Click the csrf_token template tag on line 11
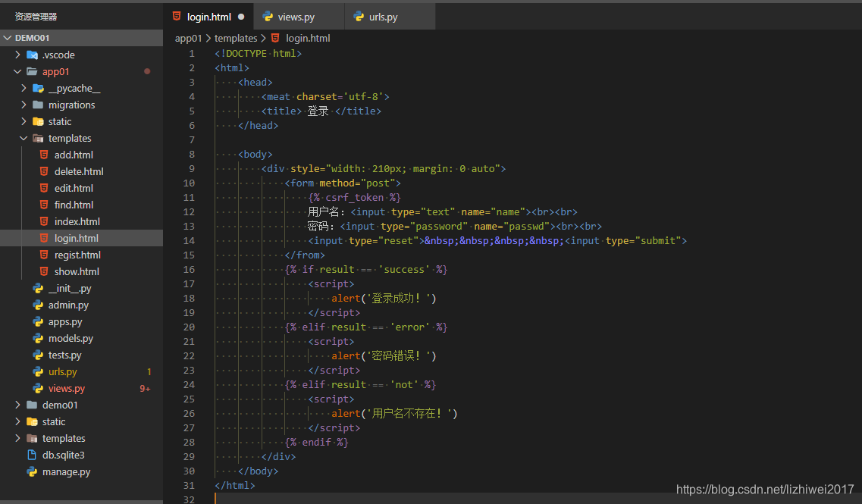This screenshot has height=504, width=862. pyautogui.click(x=355, y=197)
